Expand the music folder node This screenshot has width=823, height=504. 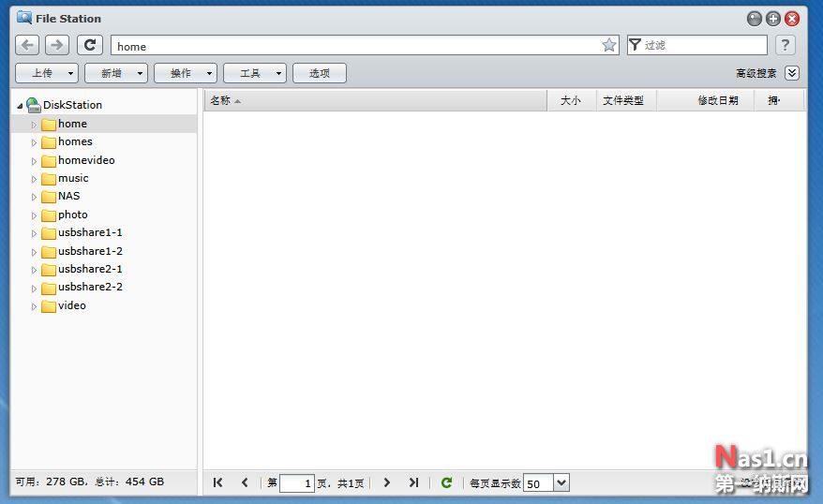tap(34, 179)
